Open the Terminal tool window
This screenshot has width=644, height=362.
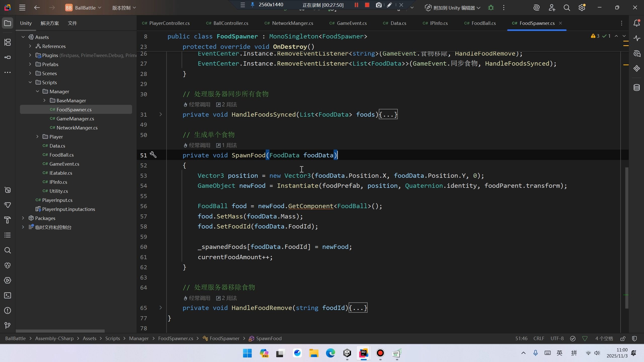[8, 295]
